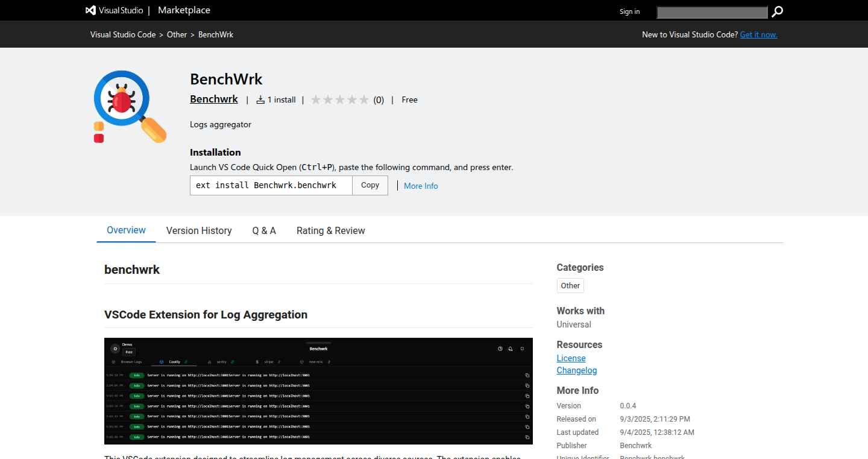
Task: Open the License resource link
Action: [571, 358]
